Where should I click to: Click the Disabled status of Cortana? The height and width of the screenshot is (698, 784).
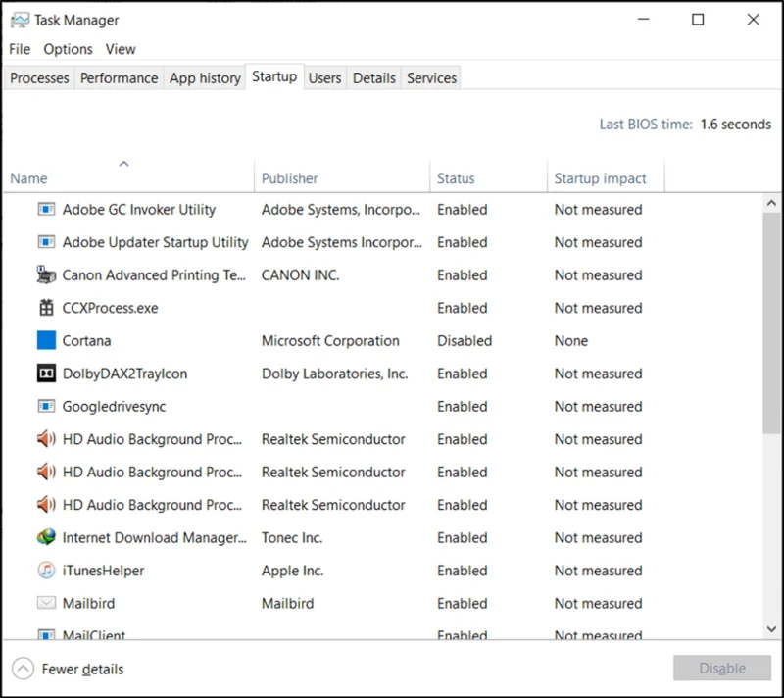click(x=465, y=341)
